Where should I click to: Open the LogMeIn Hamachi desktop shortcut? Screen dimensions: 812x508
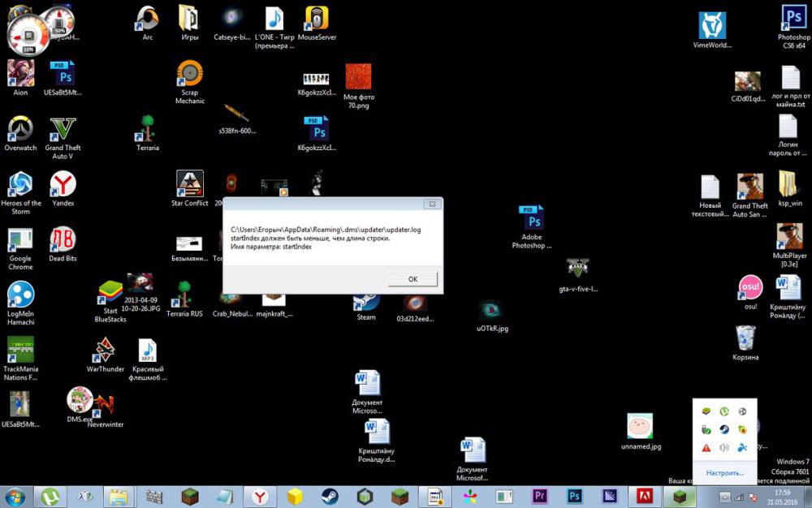tap(21, 304)
